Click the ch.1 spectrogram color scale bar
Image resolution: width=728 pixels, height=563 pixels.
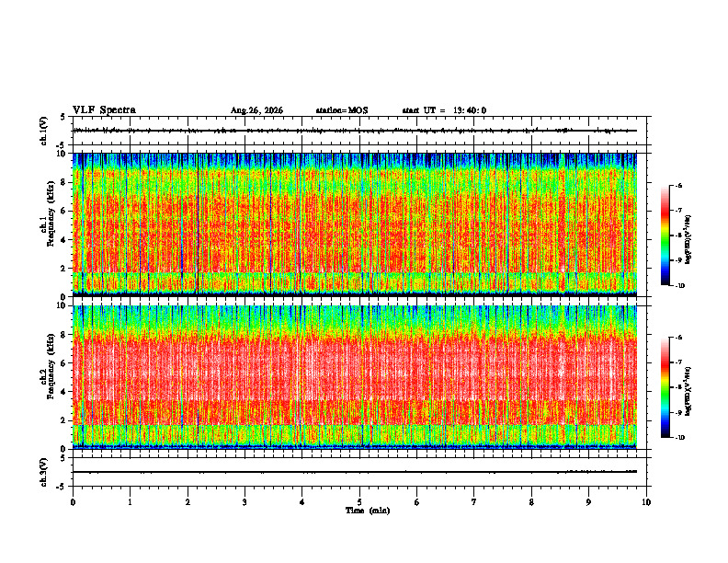(665, 236)
